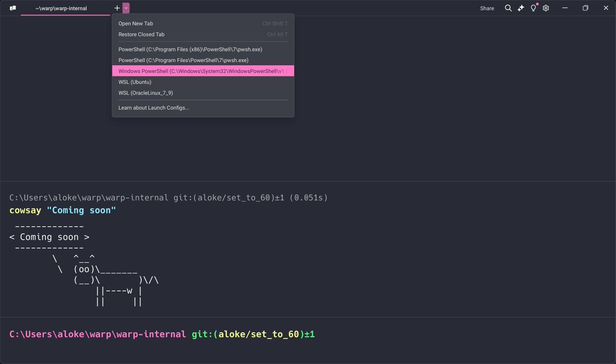The image size is (616, 364).
Task: Select the ~\warp\warp-internal tab
Action: pyautogui.click(x=65, y=8)
